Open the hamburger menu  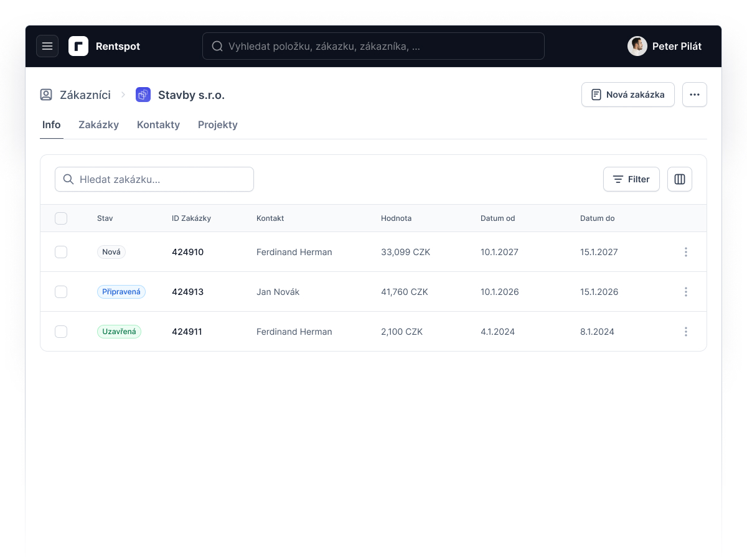47,46
